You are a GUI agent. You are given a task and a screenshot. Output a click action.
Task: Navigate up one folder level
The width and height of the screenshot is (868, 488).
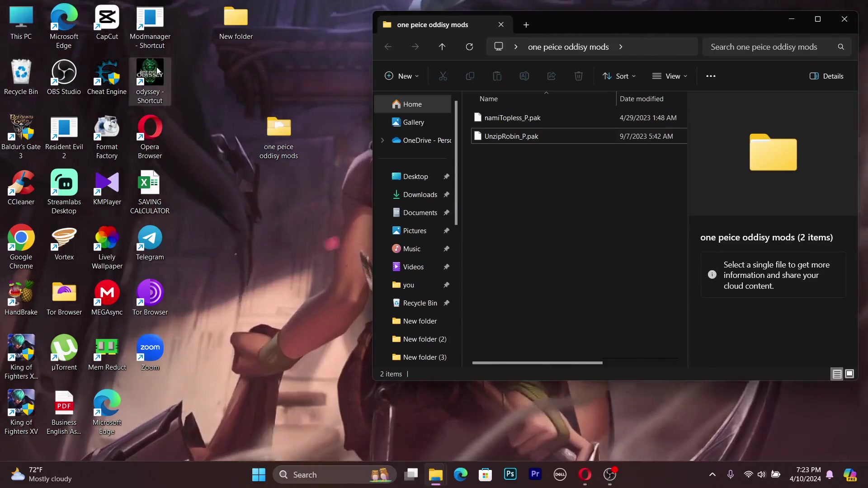tap(442, 47)
